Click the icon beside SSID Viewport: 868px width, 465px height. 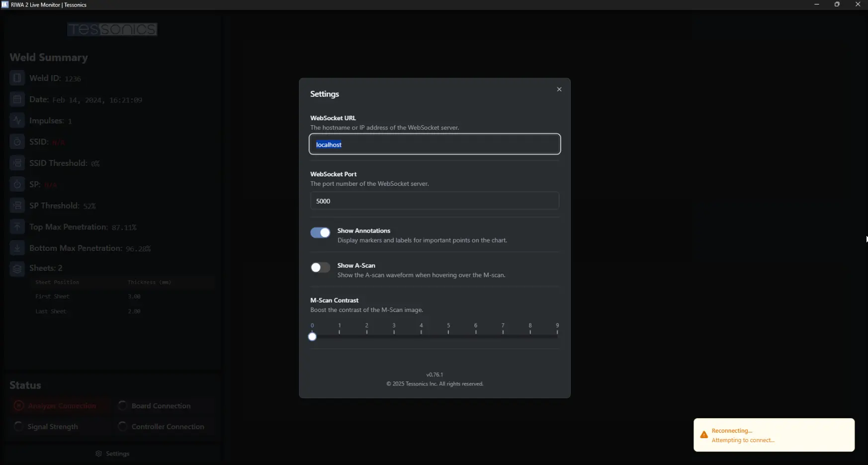click(17, 142)
